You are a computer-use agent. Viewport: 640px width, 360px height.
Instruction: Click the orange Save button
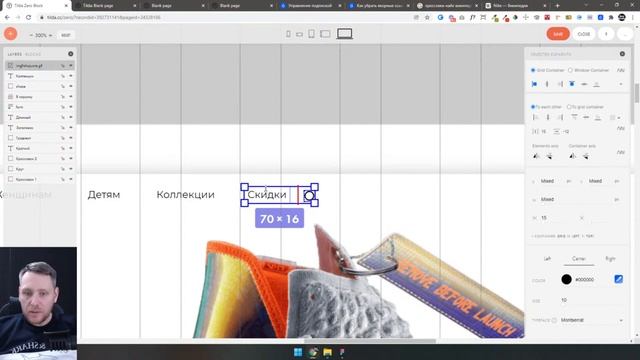558,34
